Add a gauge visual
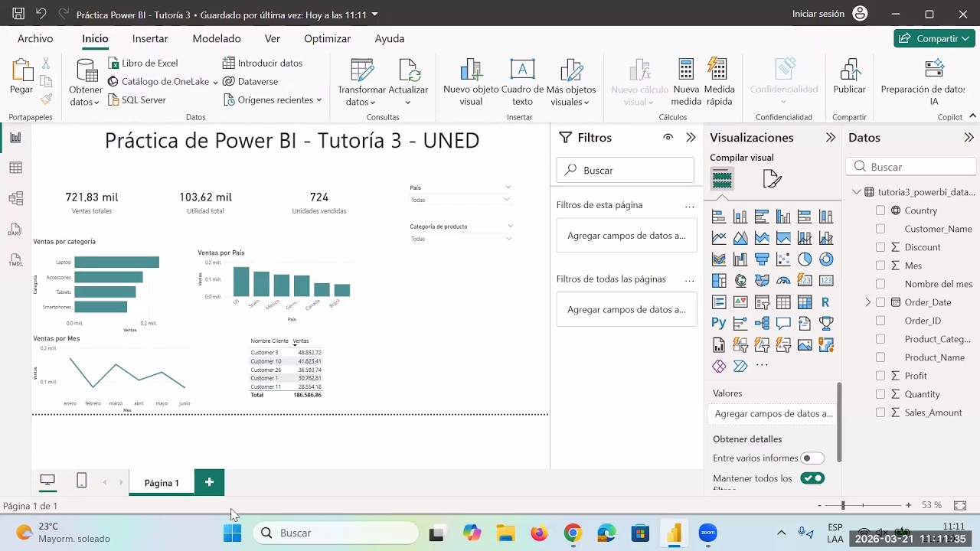This screenshot has width=980, height=551. (x=783, y=281)
